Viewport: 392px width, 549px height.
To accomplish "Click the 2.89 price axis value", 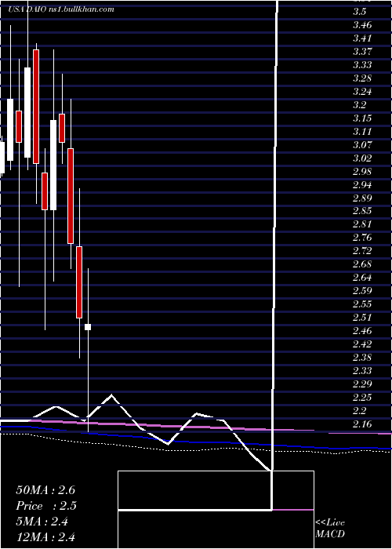I will 362,198.
